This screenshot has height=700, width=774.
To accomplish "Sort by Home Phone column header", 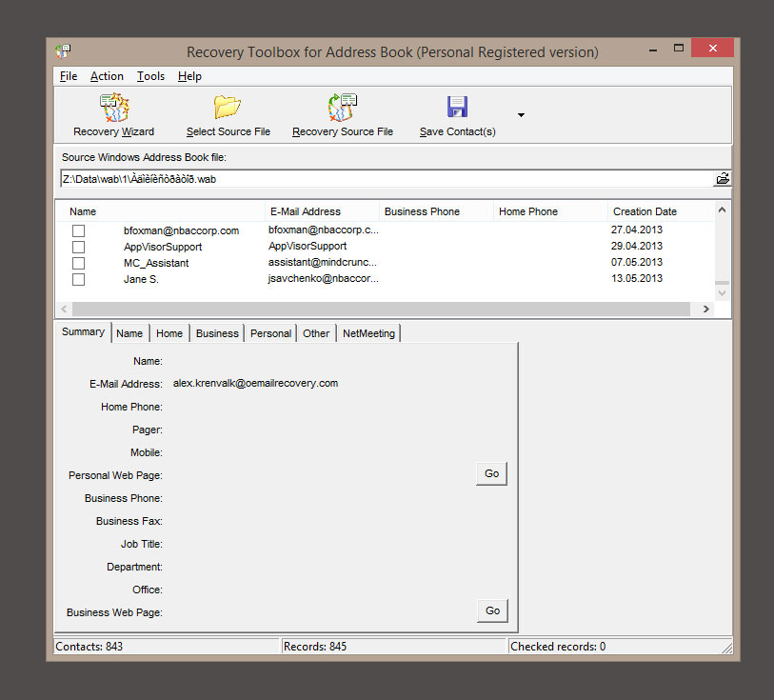I will [550, 211].
